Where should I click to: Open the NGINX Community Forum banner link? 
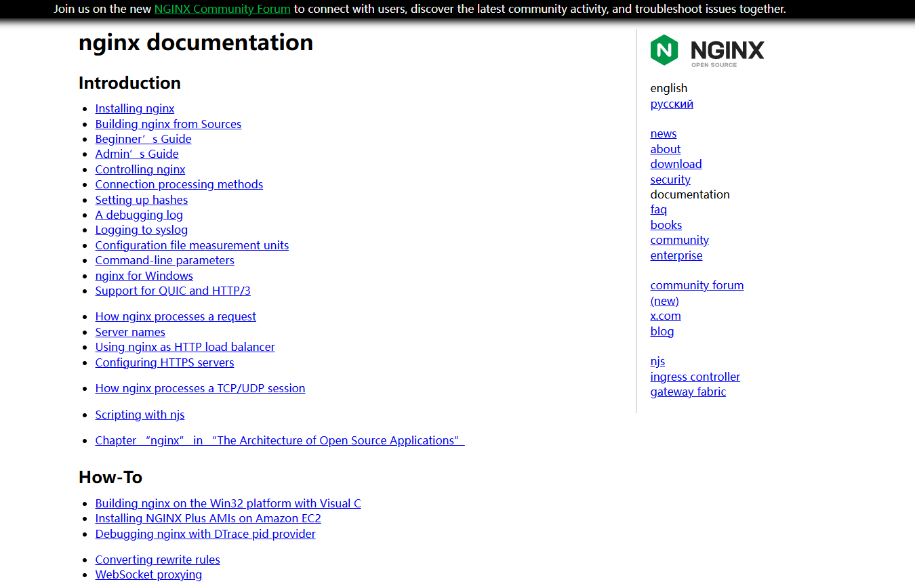[x=222, y=9]
